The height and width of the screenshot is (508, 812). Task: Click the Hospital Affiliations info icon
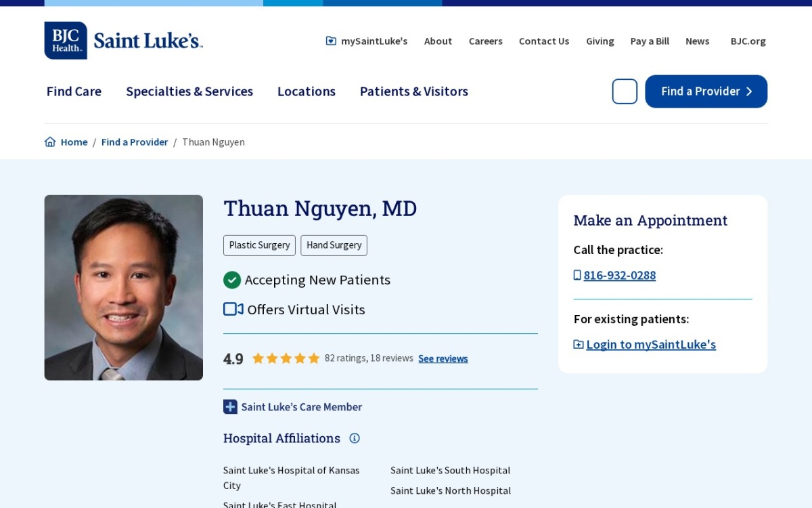coord(355,438)
